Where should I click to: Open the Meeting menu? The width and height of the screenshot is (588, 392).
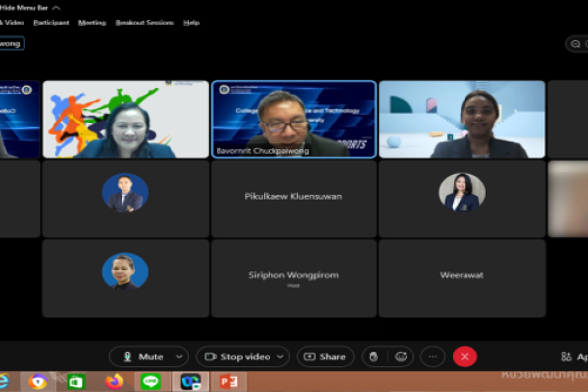pyautogui.click(x=92, y=22)
